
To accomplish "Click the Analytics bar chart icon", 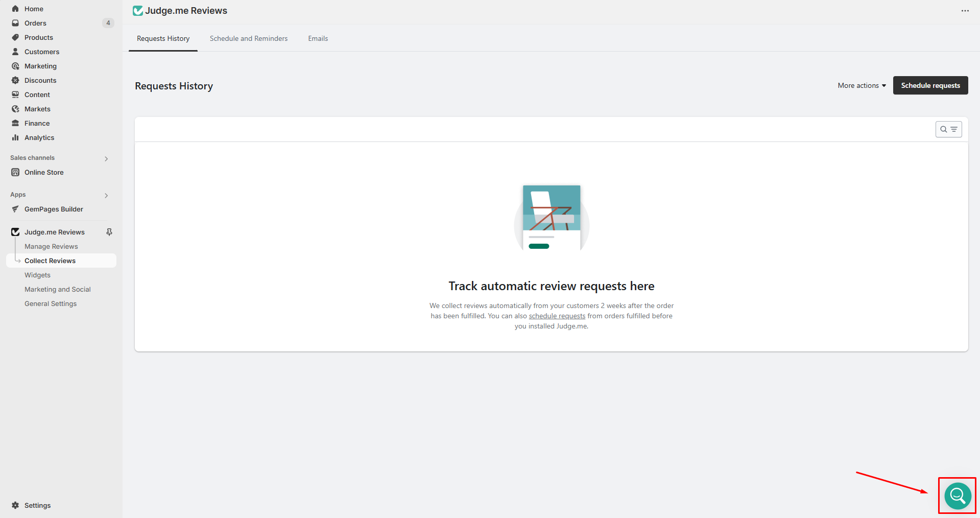I will [15, 137].
